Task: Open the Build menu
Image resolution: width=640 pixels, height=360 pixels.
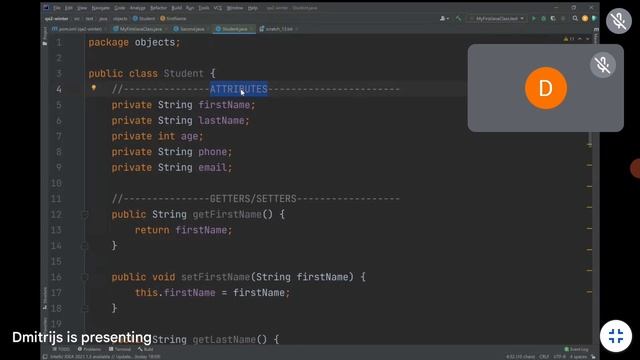Action: [x=177, y=8]
